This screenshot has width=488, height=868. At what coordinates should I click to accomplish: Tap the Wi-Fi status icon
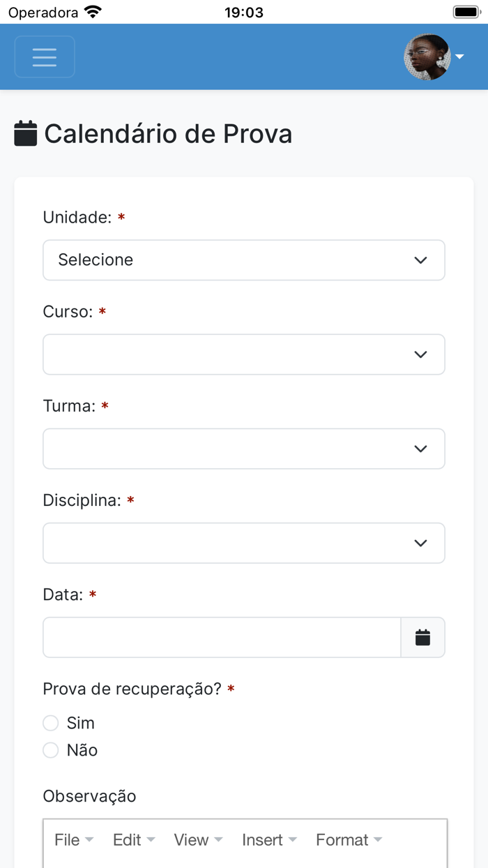point(93,12)
